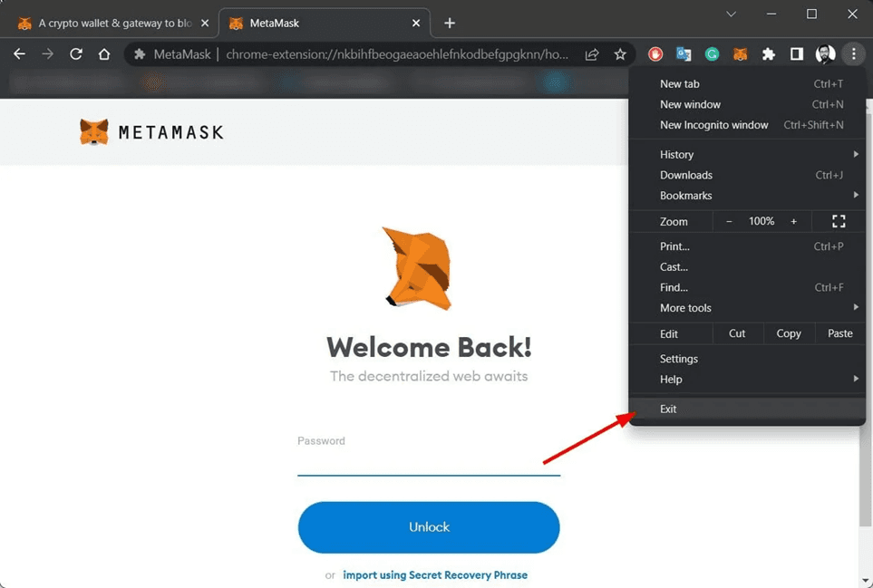Click the forward navigation arrow

tap(48, 54)
